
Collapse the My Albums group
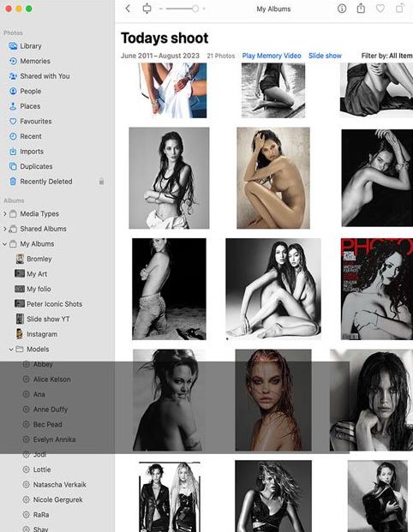pos(5,243)
